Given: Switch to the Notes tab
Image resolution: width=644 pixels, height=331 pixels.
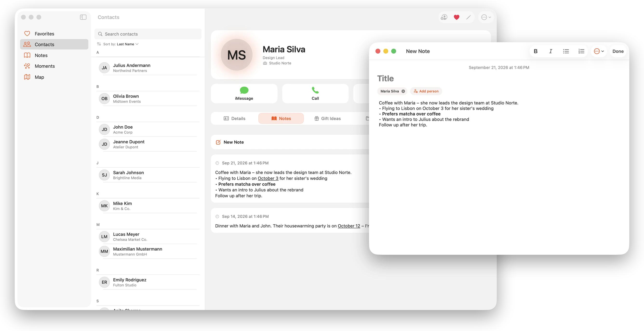Looking at the screenshot, I should pos(281,118).
